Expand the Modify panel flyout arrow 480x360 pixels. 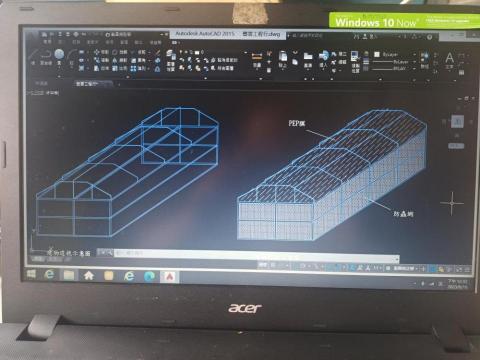tap(128, 77)
